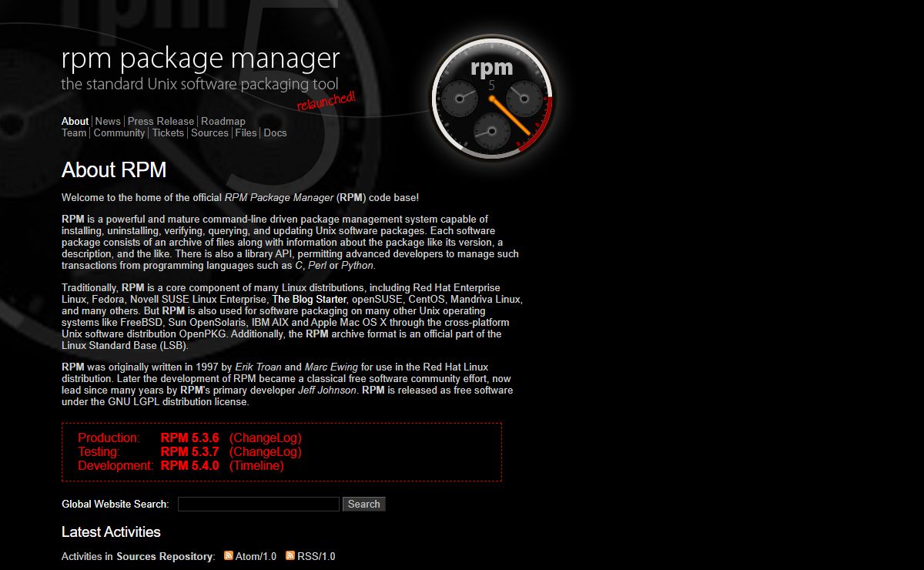Open the Docs page
Viewport: 924px width, 570px height.
point(275,132)
